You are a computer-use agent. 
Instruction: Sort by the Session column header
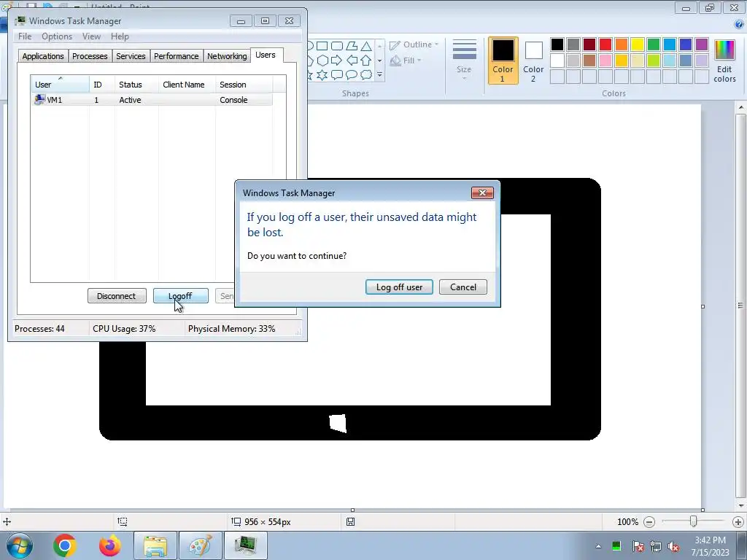click(244, 85)
